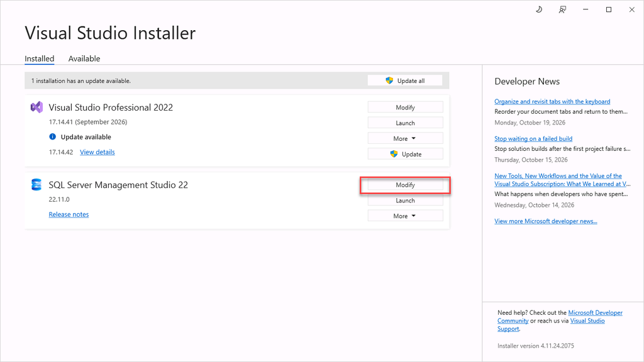
Task: Expand More dropdown for Visual Studio Professional
Action: click(406, 138)
